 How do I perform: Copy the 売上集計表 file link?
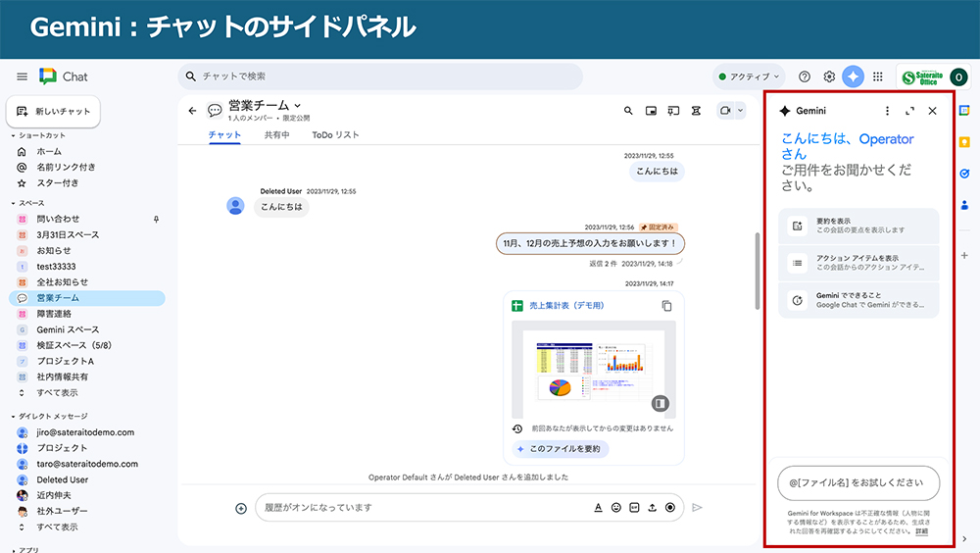click(x=666, y=305)
